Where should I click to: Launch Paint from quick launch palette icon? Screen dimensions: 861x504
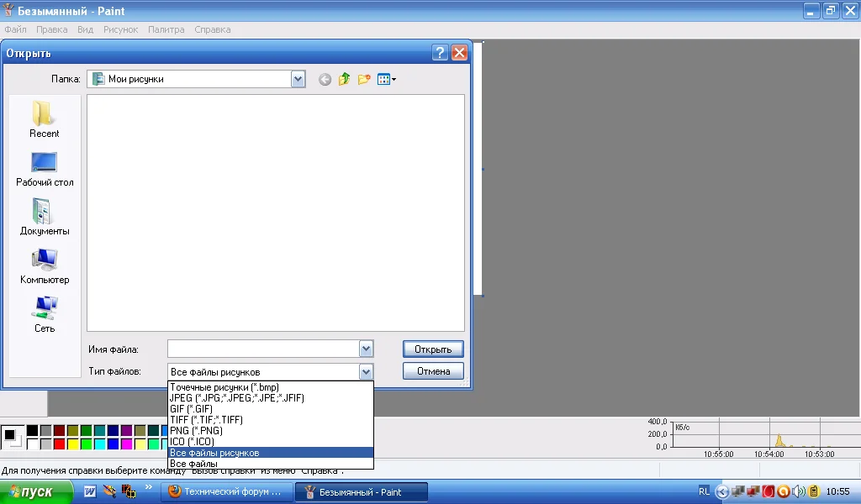[x=109, y=491]
